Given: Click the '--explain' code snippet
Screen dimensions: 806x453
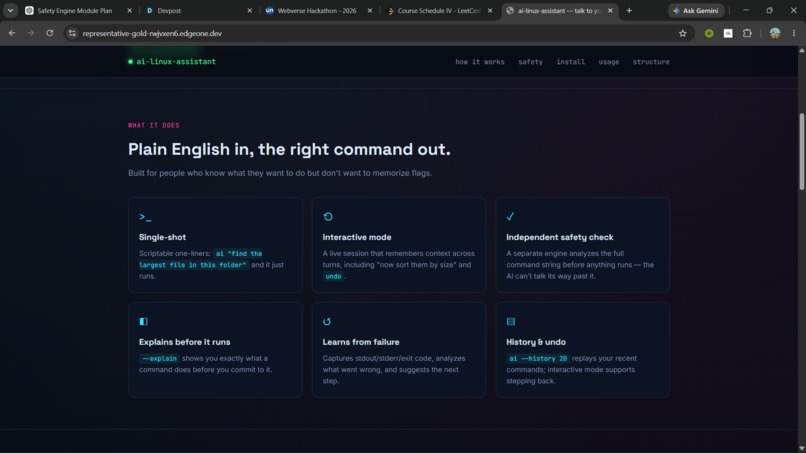Looking at the screenshot, I should pyautogui.click(x=159, y=358).
